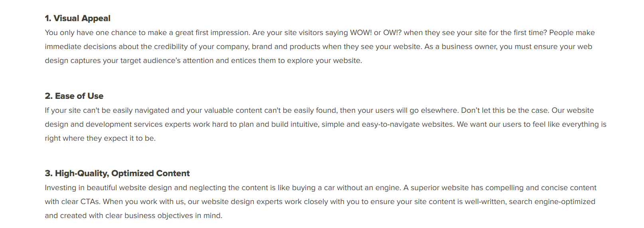The image size is (644, 228).
Task: Select the "3. High-Quality, Optimized Content" heading
Action: [117, 173]
